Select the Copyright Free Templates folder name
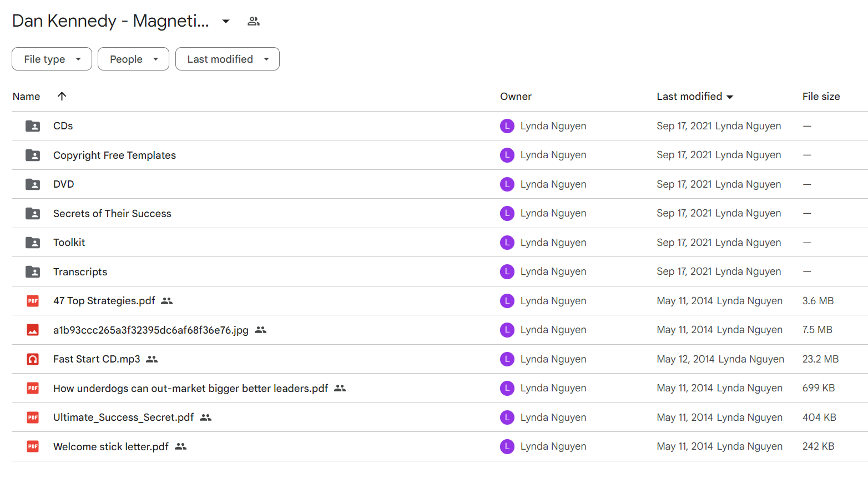 [114, 155]
